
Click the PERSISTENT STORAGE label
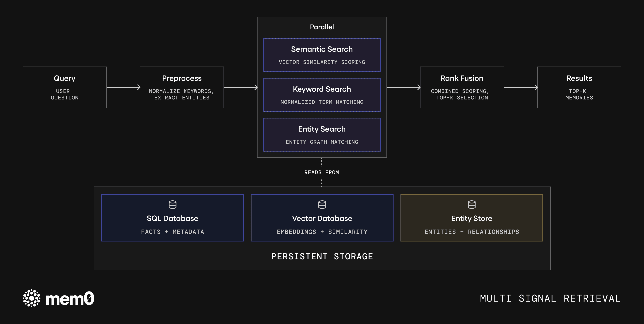322,256
